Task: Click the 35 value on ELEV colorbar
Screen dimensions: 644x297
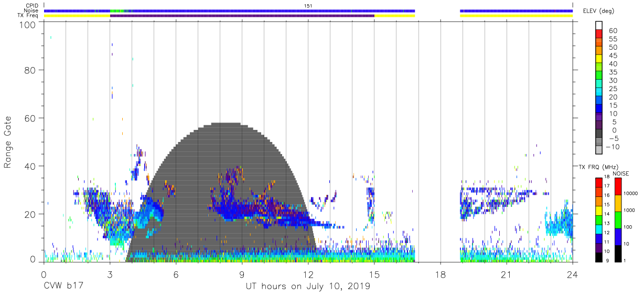Action: click(613, 72)
